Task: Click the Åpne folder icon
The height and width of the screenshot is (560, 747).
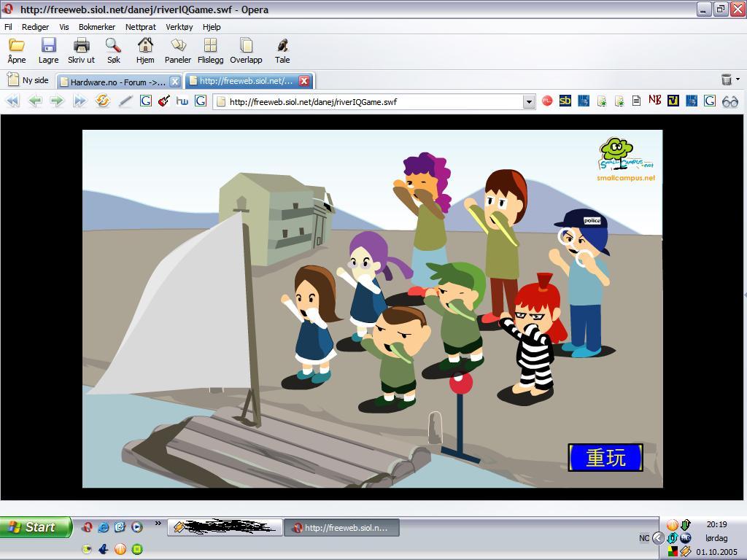Action: 17,46
